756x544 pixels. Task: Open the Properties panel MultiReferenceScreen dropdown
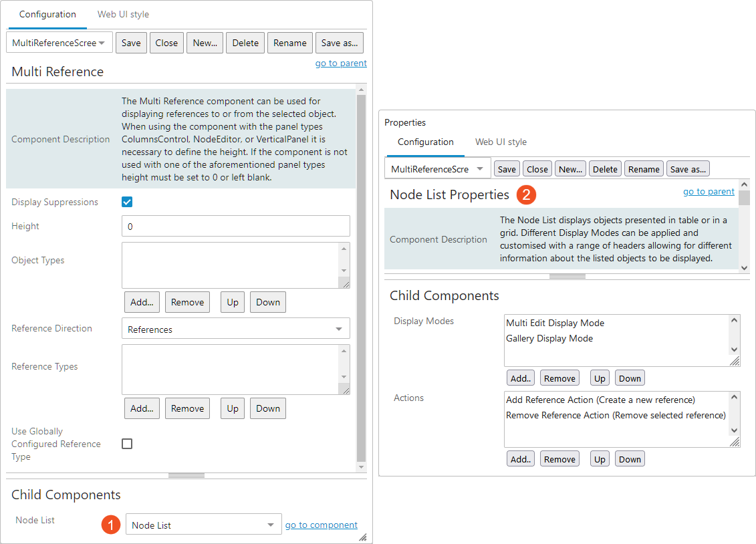tap(437, 169)
